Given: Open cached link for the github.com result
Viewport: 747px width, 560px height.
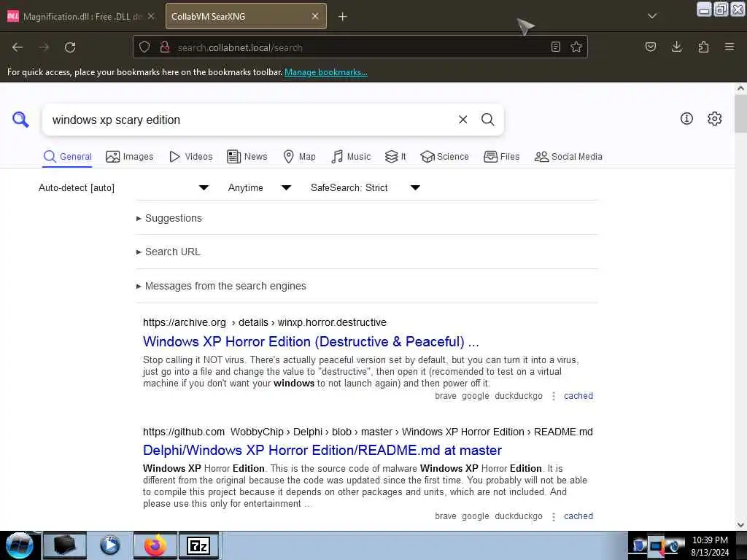Looking at the screenshot, I should (x=578, y=516).
